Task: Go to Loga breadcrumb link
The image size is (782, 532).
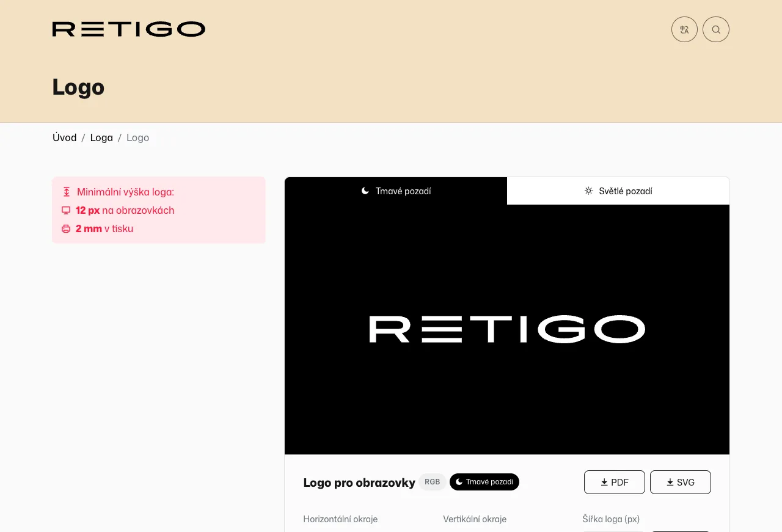Action: (x=101, y=137)
